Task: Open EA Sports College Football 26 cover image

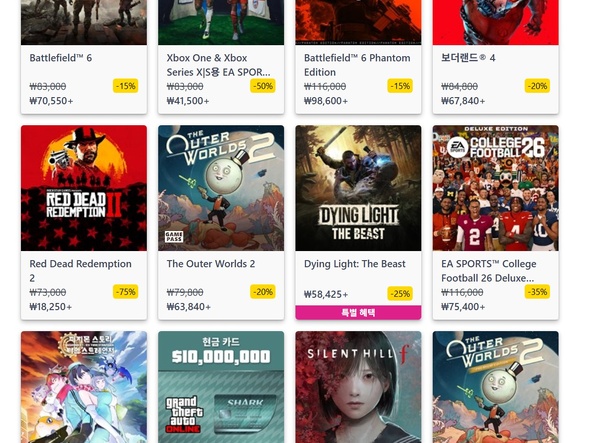Action: coord(496,188)
